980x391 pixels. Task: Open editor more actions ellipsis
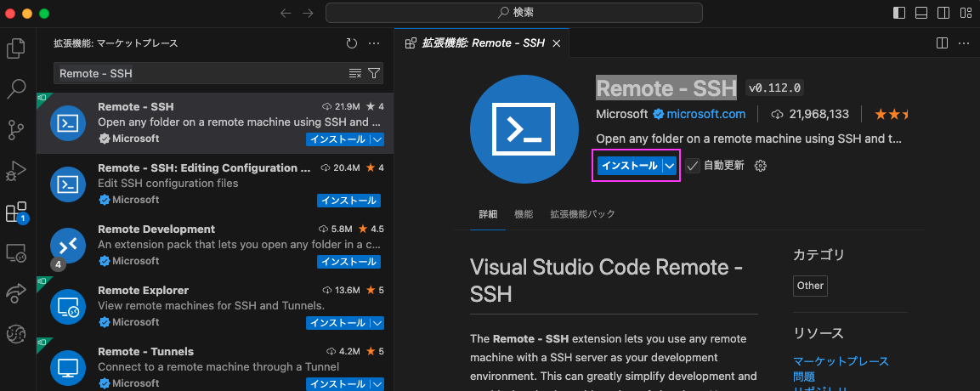point(962,43)
